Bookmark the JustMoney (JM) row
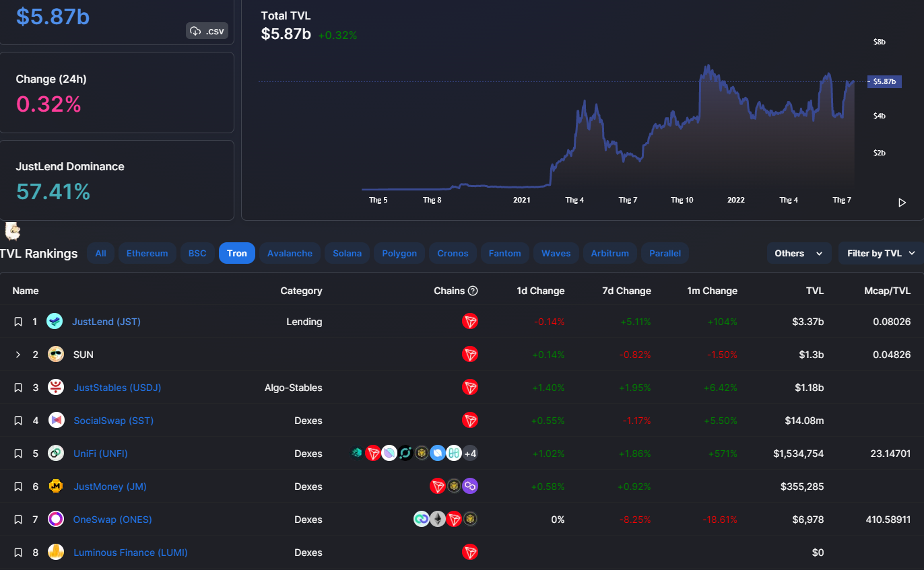The height and width of the screenshot is (570, 924). pos(18,487)
